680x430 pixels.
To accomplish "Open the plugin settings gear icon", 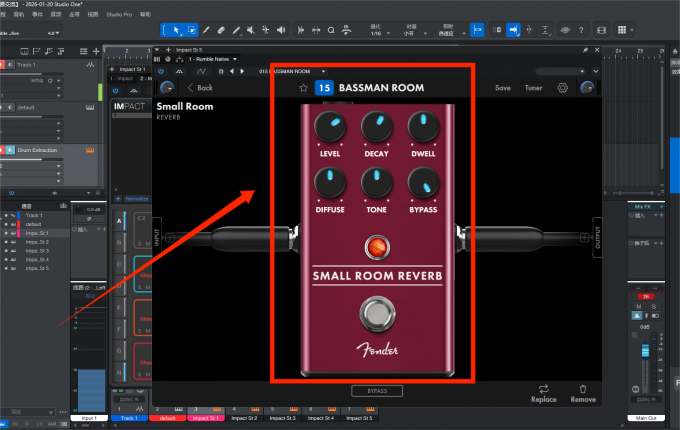I will coord(562,88).
